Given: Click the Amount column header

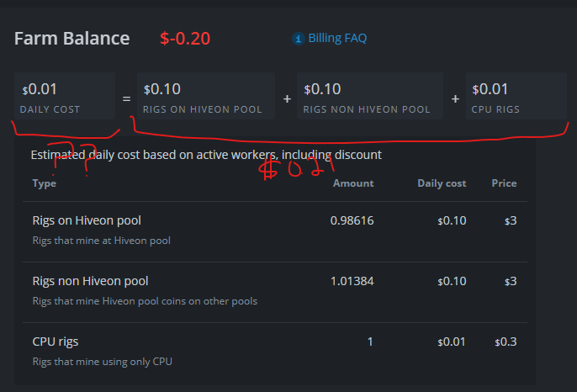Looking at the screenshot, I should pos(353,183).
